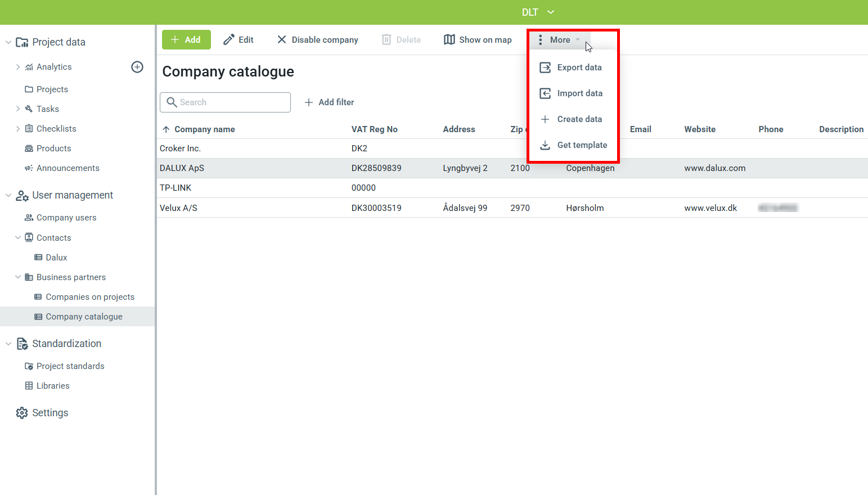
Task: Open Settings via the gear icon
Action: coord(22,413)
